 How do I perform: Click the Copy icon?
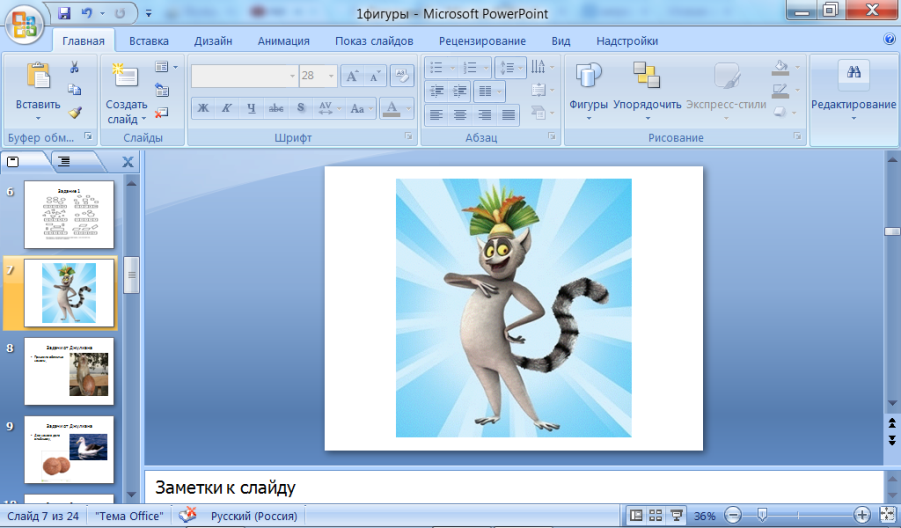click(x=74, y=90)
